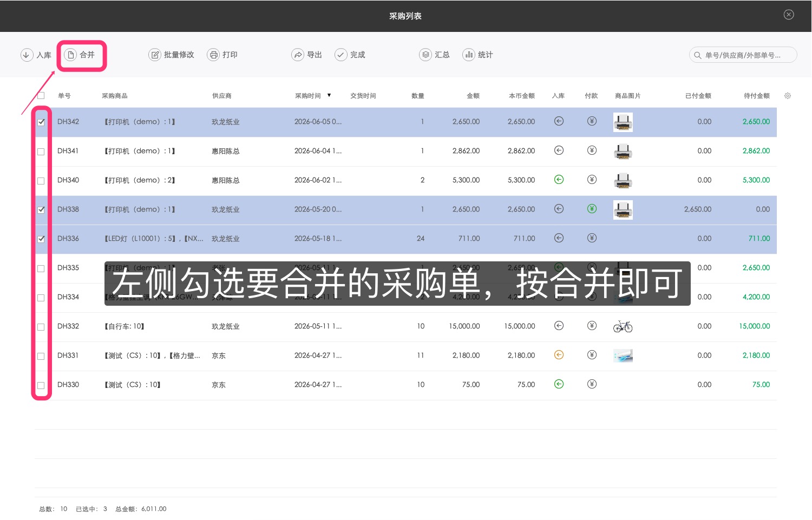Focus the 单号/供应商 search field
Viewport: 812px width, 520px height.
743,55
